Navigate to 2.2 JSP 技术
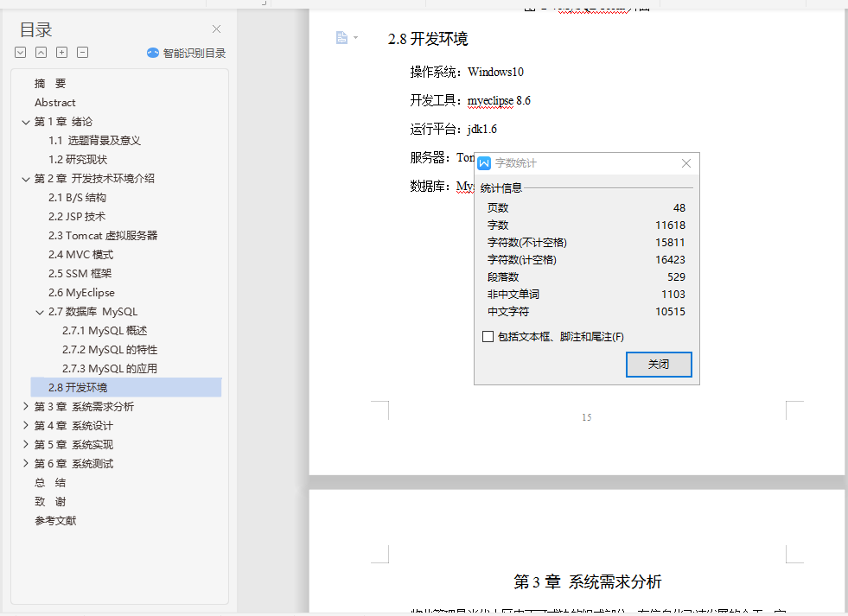The width and height of the screenshot is (848, 616). point(77,216)
